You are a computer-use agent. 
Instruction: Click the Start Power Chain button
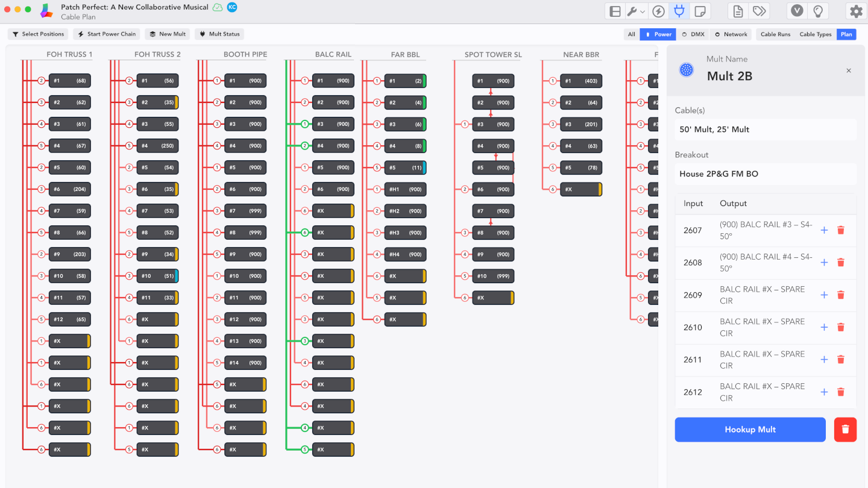pyautogui.click(x=107, y=34)
